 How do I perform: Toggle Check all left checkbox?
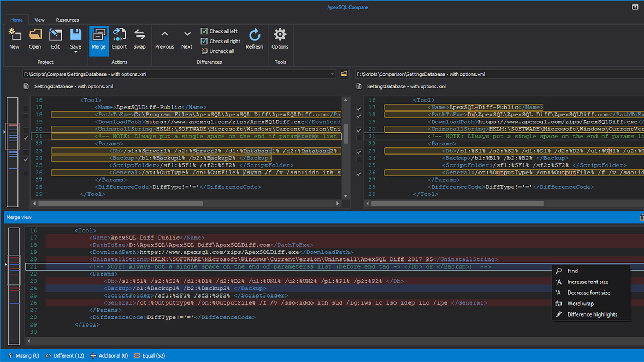[204, 31]
